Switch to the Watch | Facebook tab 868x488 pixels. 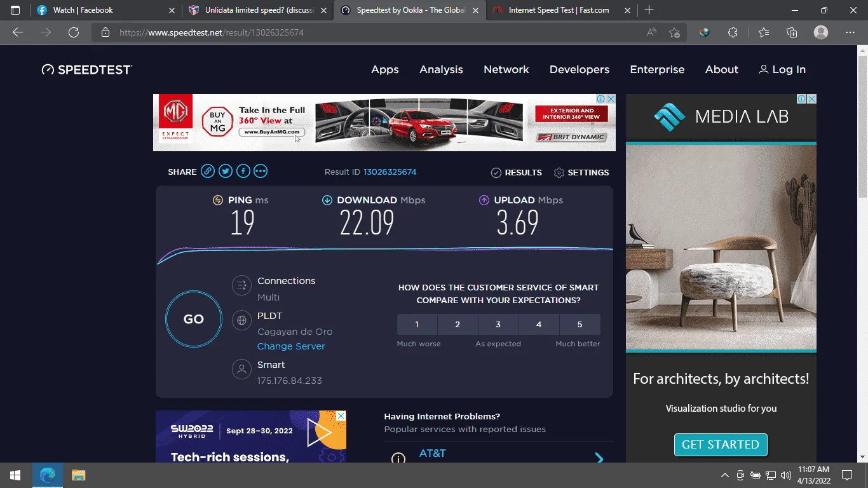pos(105,10)
